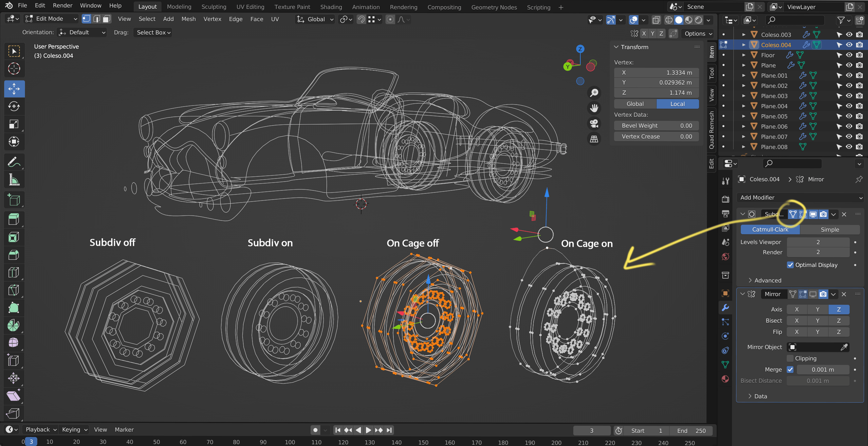This screenshot has width=868, height=446.
Task: Toggle X-ray display icon
Action: [x=656, y=20]
